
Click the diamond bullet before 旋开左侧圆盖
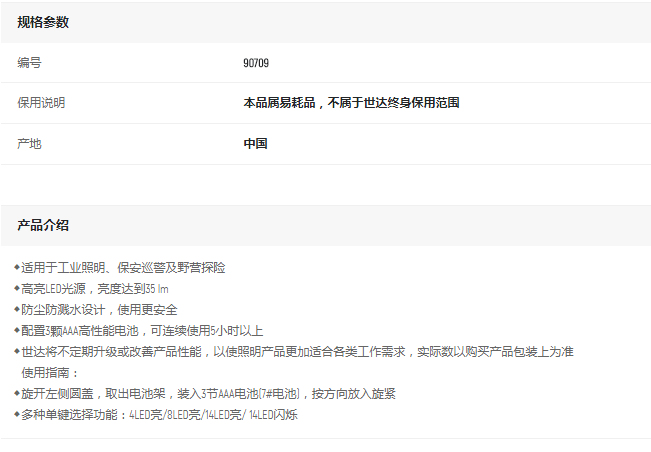coord(17,394)
